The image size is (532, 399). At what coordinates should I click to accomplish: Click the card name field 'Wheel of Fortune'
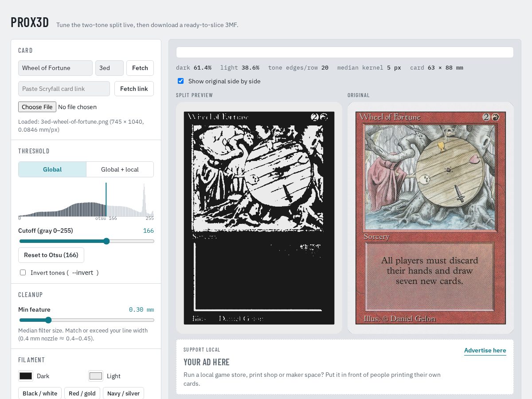tap(55, 68)
